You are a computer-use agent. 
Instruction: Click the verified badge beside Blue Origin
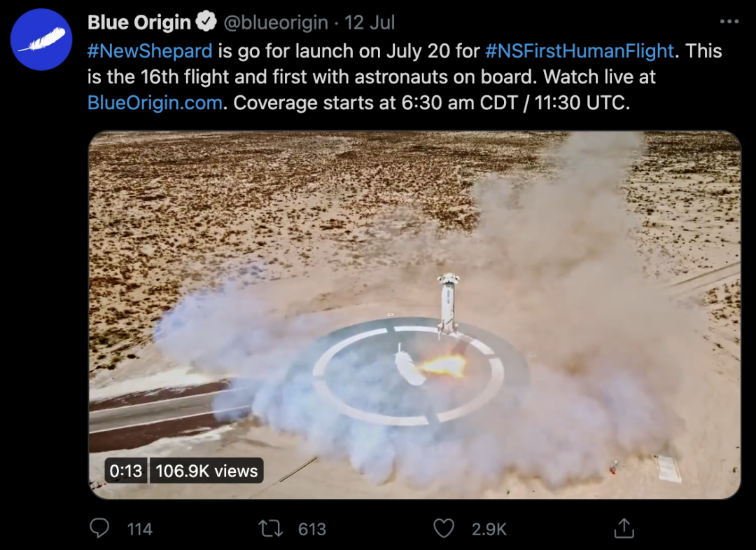(206, 22)
